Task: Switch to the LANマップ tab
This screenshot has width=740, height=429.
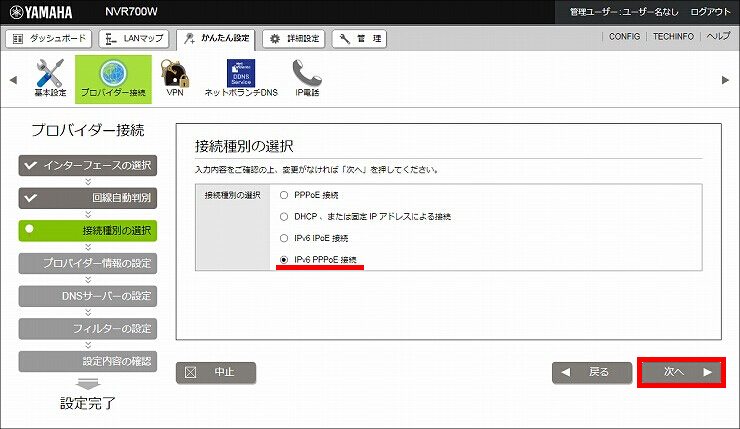Action: (135, 39)
